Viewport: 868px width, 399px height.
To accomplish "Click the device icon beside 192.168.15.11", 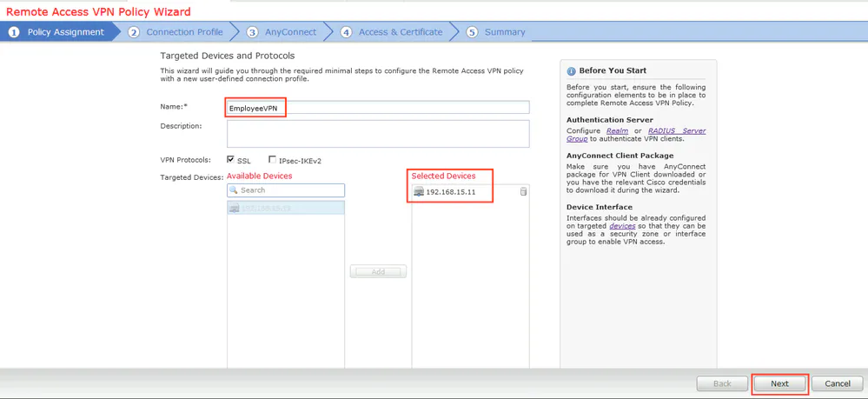I will (419, 191).
